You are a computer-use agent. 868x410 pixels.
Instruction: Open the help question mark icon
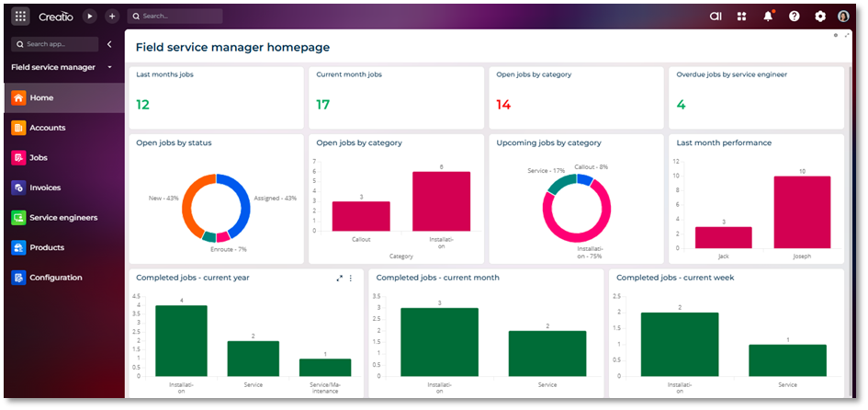tap(794, 16)
